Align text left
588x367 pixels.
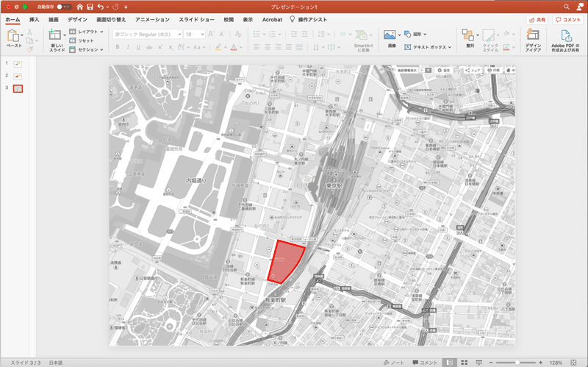(257, 47)
